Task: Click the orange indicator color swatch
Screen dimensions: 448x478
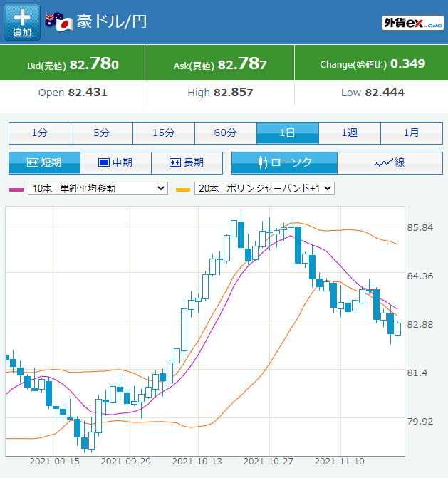Action: (x=183, y=189)
